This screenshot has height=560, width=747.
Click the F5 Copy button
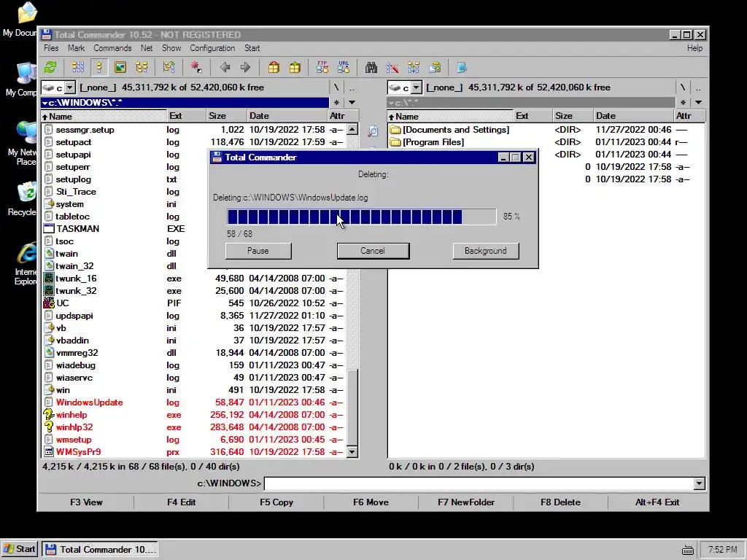[x=276, y=502]
